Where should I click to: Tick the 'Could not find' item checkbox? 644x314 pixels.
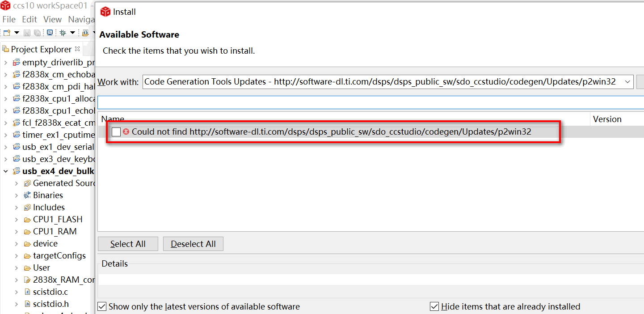116,132
